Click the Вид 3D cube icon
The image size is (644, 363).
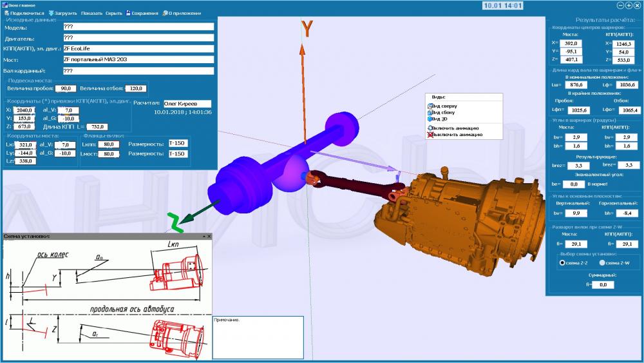430,119
